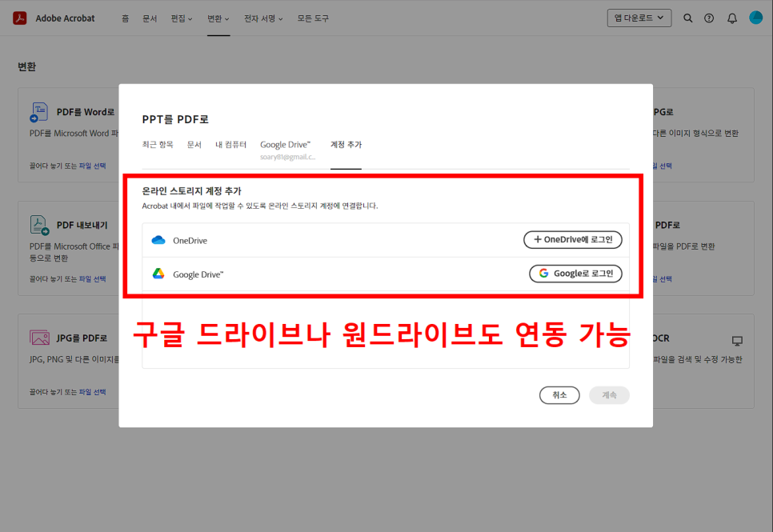Click the 변환 page heading

(x=26, y=67)
